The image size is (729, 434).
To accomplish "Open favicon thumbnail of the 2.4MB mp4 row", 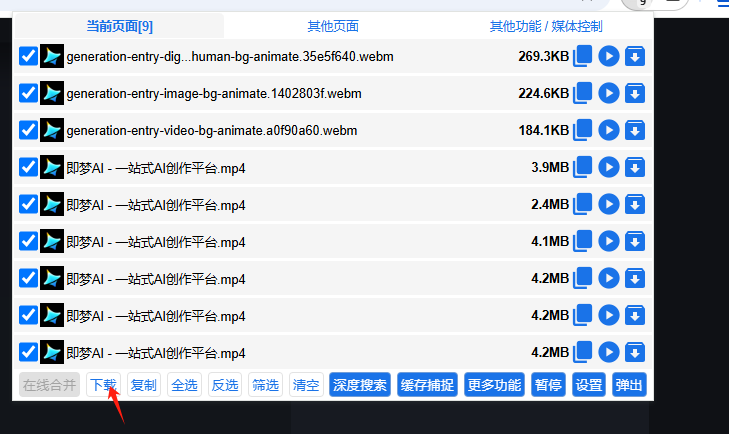I will (52, 204).
